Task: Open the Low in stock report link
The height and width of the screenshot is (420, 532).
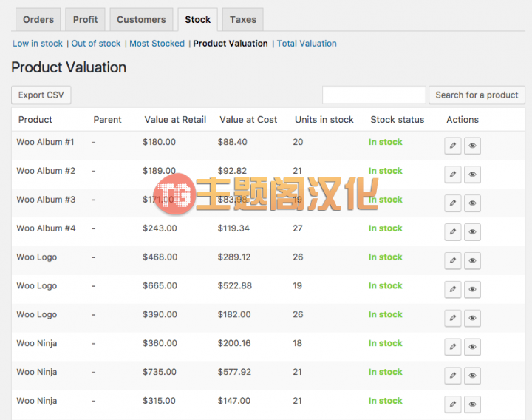Action: tap(38, 44)
